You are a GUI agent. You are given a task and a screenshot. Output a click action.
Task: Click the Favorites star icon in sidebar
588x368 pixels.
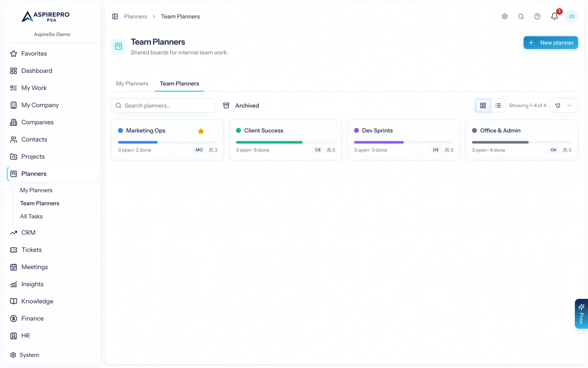14,54
